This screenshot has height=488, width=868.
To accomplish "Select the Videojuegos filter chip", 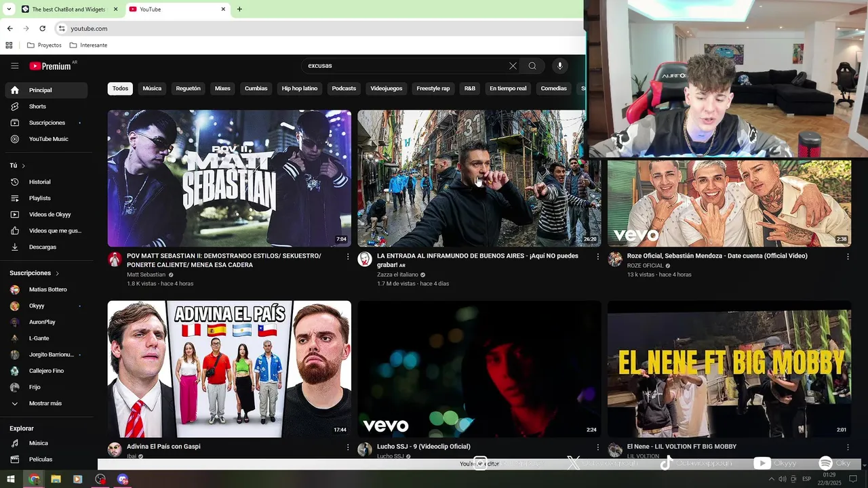I will 387,88.
